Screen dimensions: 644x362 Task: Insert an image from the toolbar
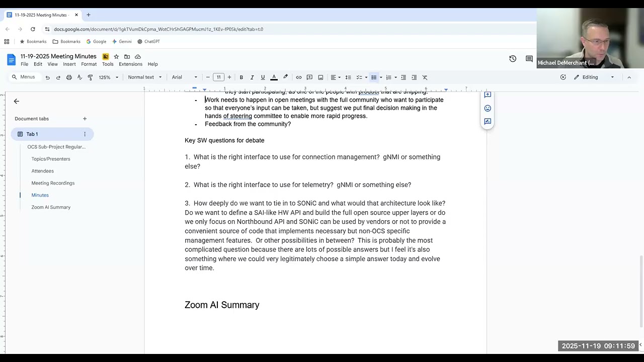pyautogui.click(x=320, y=77)
